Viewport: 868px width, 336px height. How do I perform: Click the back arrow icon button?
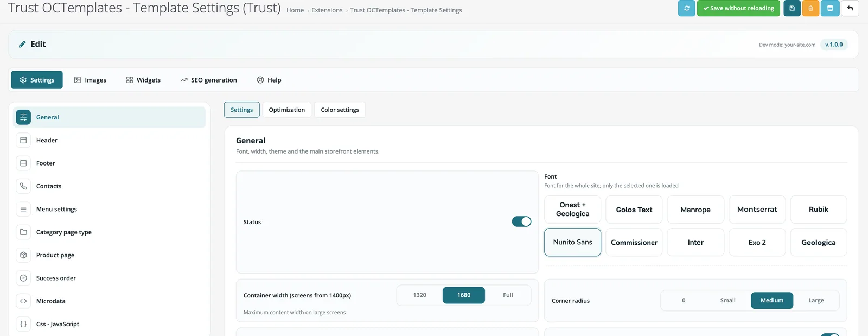coord(850,8)
